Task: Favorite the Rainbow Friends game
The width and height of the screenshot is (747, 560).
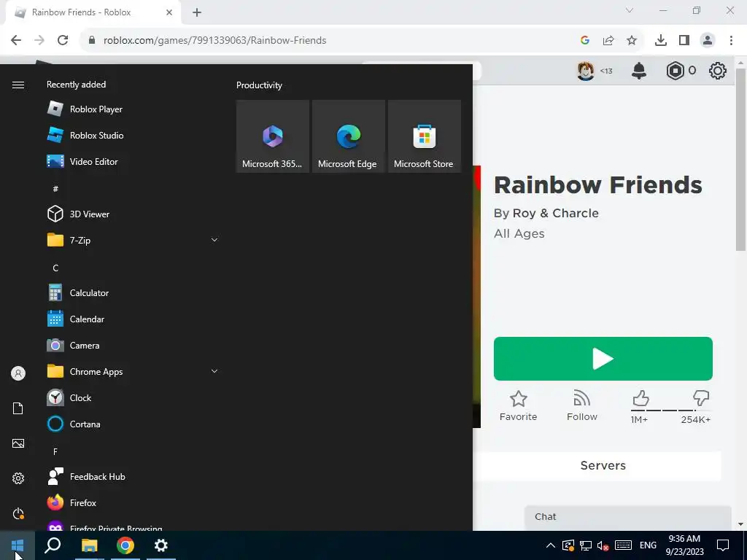Action: point(519,406)
